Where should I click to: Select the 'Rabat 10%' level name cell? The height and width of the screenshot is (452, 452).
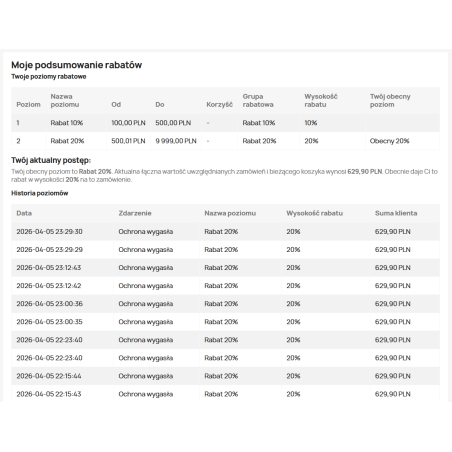[67, 123]
